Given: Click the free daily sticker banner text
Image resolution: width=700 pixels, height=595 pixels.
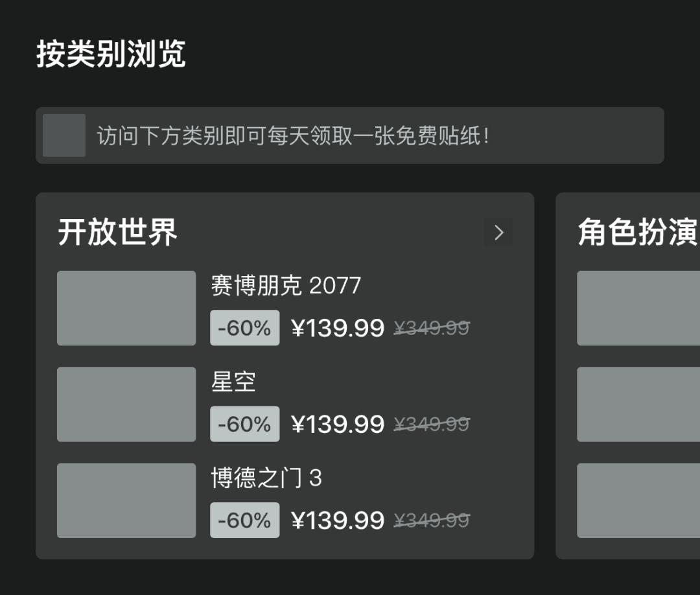Looking at the screenshot, I should click(293, 136).
